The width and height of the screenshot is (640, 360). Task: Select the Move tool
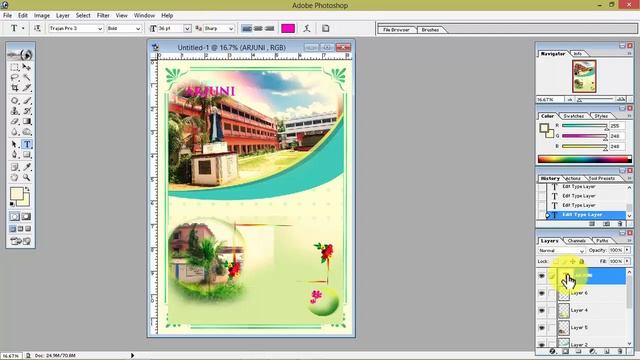point(27,67)
